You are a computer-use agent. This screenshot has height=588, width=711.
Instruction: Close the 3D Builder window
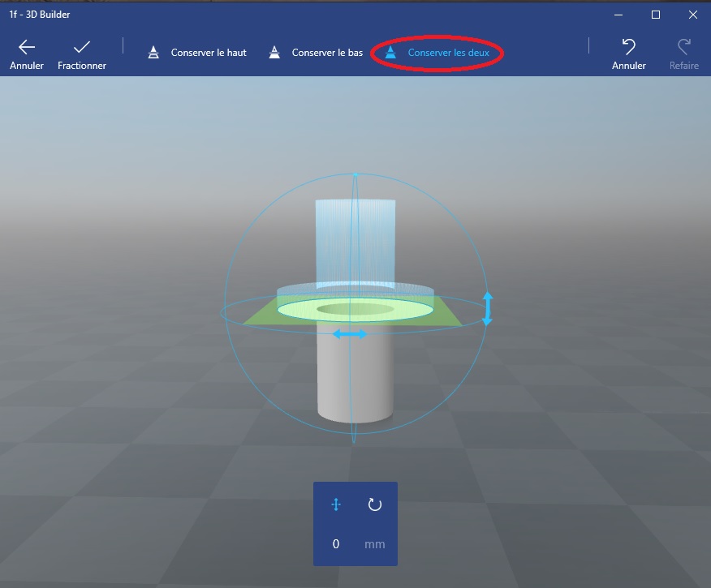[x=693, y=15]
